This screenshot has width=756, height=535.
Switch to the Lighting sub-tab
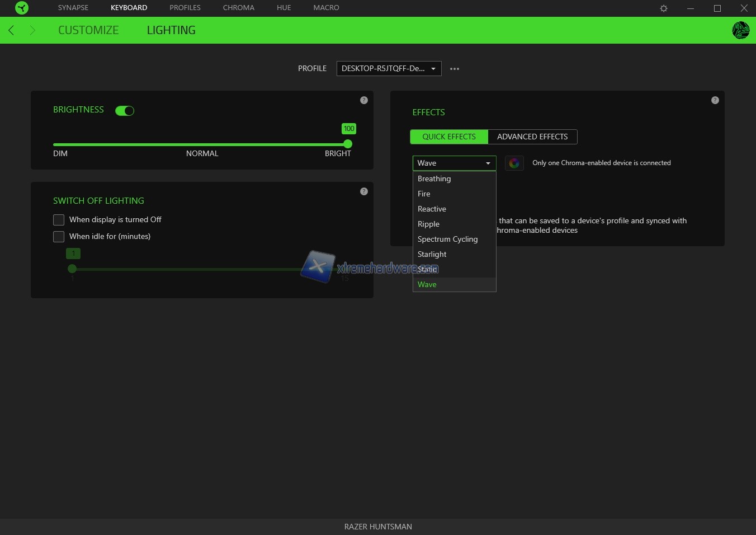tap(171, 30)
